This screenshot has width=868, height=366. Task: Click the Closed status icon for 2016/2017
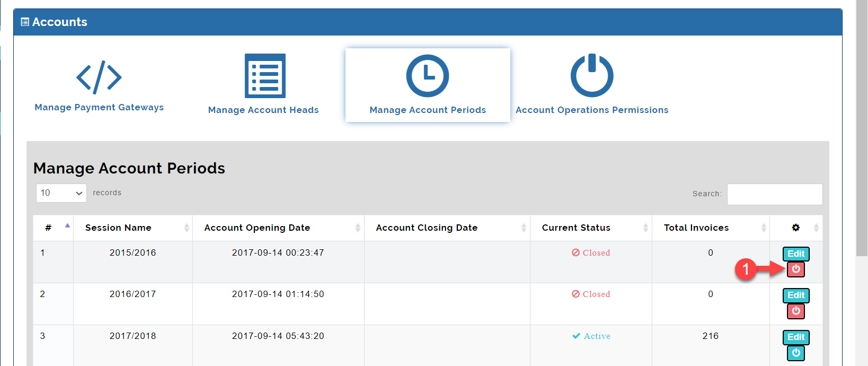coord(575,294)
